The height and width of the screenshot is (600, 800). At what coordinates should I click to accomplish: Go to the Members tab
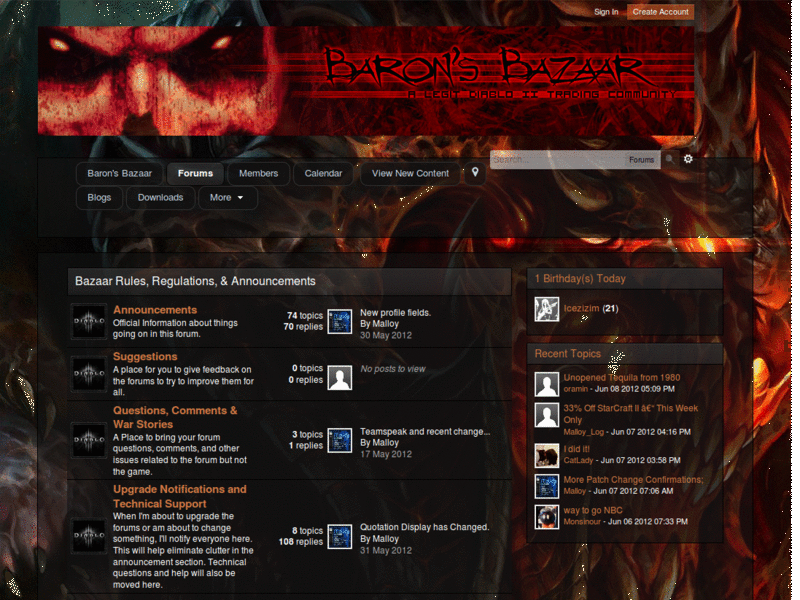point(259,173)
